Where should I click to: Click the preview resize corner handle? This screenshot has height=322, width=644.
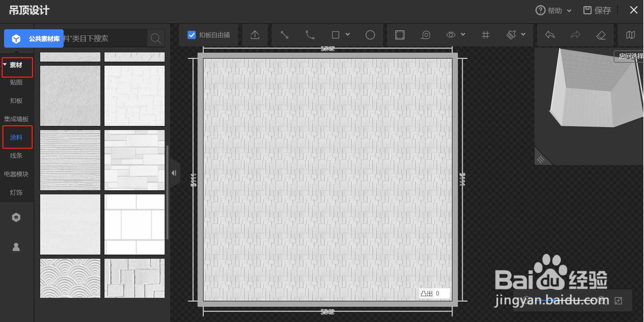[x=541, y=159]
